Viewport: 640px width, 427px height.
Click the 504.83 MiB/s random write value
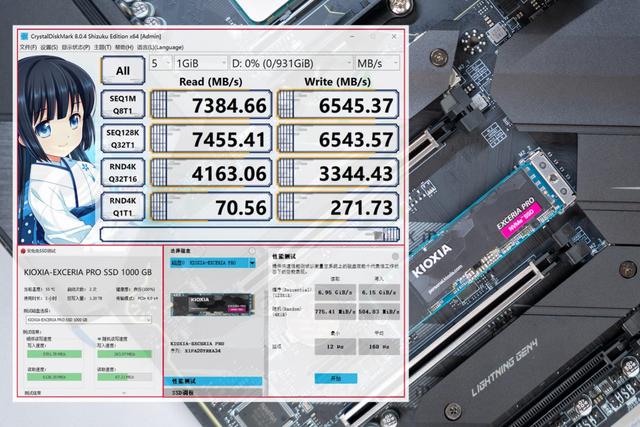pos(379,311)
